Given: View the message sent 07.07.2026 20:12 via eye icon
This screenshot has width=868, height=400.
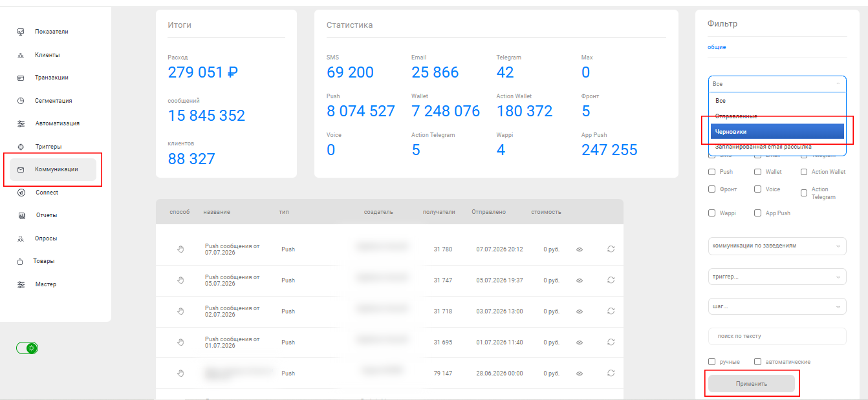Looking at the screenshot, I should 580,249.
